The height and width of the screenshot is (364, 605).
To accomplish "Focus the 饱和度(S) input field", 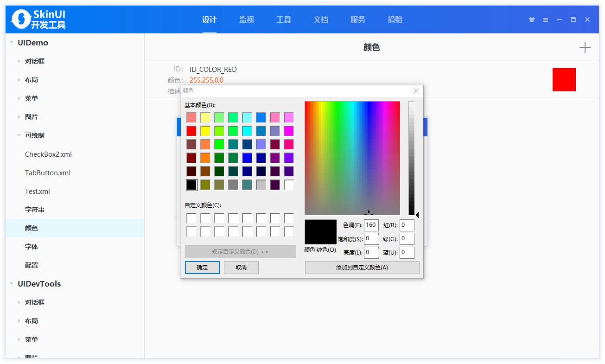I will pos(371,239).
